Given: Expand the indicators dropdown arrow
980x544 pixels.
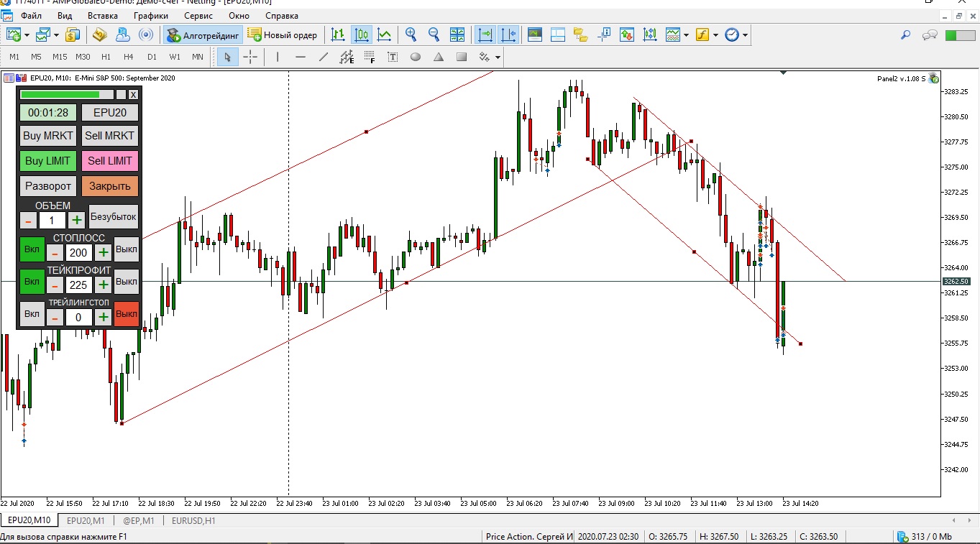Looking at the screenshot, I should click(x=715, y=34).
